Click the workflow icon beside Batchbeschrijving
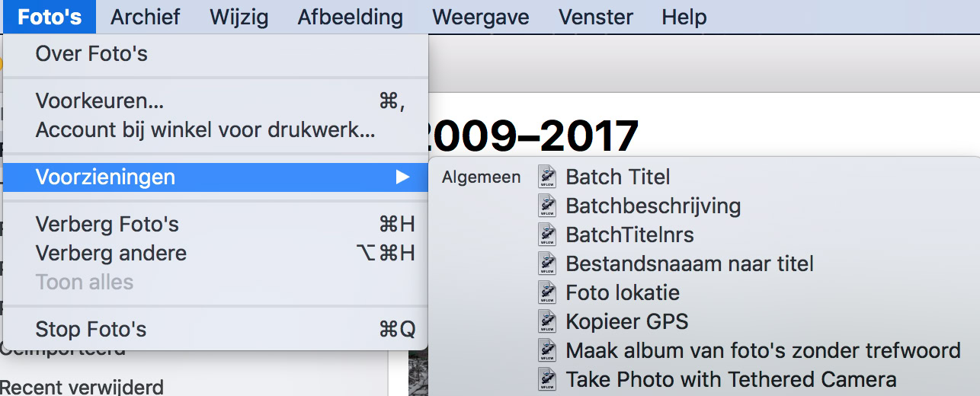 coord(546,206)
